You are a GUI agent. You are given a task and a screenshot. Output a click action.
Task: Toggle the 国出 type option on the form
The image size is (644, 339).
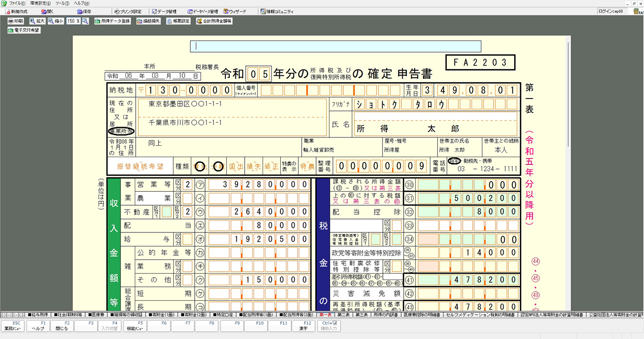coord(236,167)
